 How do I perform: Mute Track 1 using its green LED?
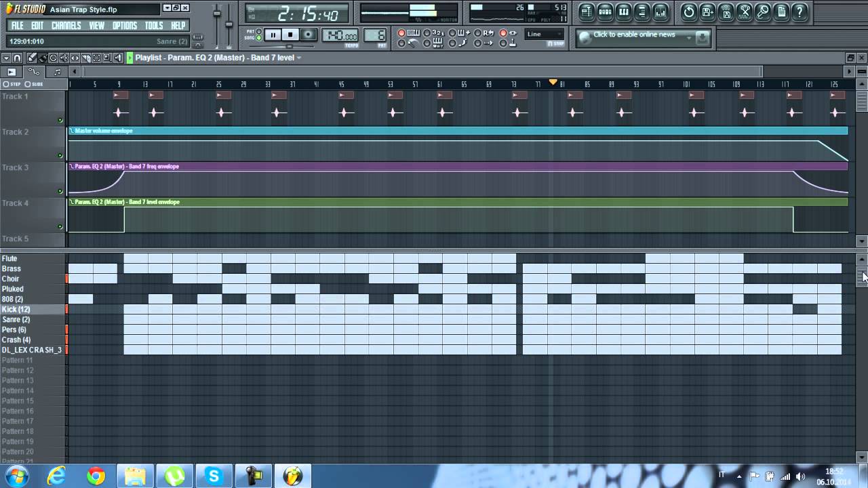(x=60, y=121)
